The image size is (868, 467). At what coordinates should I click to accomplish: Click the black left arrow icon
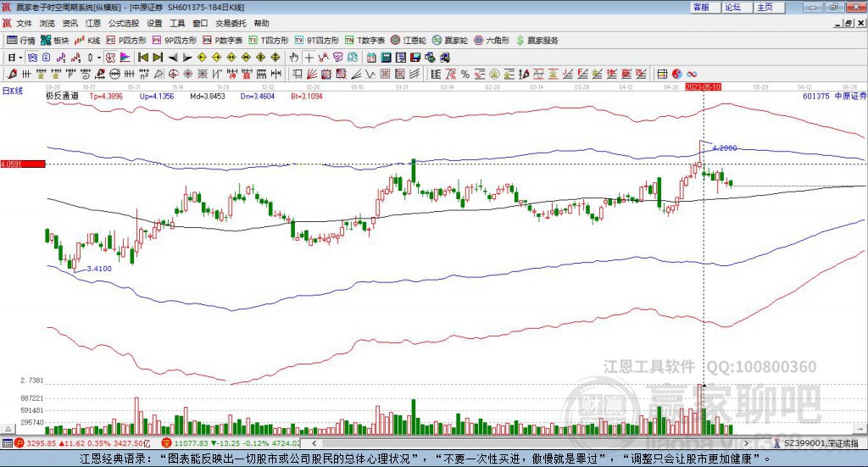tap(173, 58)
